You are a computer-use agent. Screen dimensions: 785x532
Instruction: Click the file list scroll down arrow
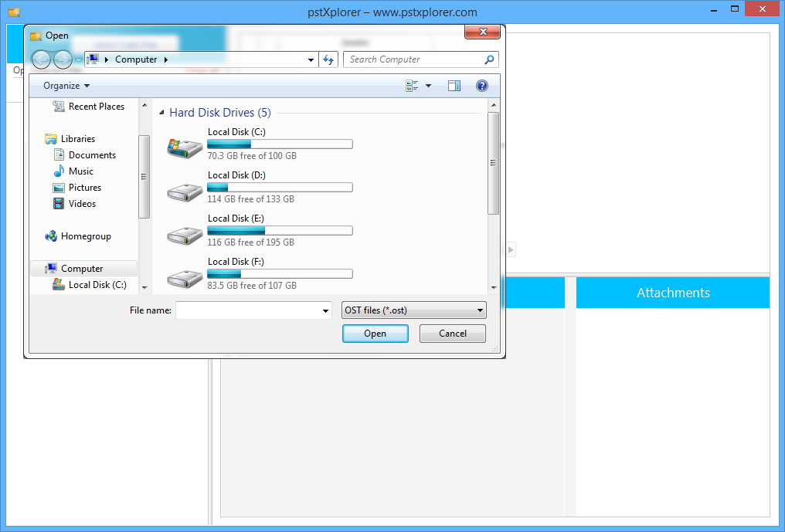point(494,288)
